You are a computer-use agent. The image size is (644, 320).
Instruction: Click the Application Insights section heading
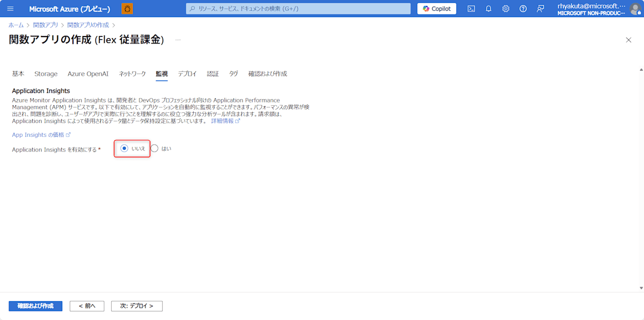(x=41, y=91)
